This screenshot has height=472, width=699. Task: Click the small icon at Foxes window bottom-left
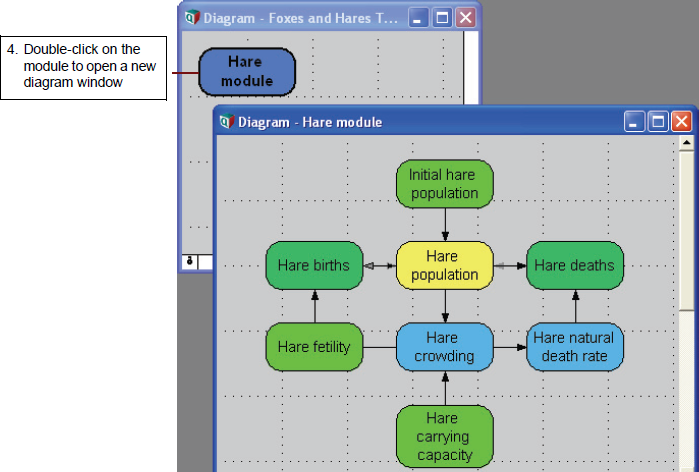coord(190,261)
